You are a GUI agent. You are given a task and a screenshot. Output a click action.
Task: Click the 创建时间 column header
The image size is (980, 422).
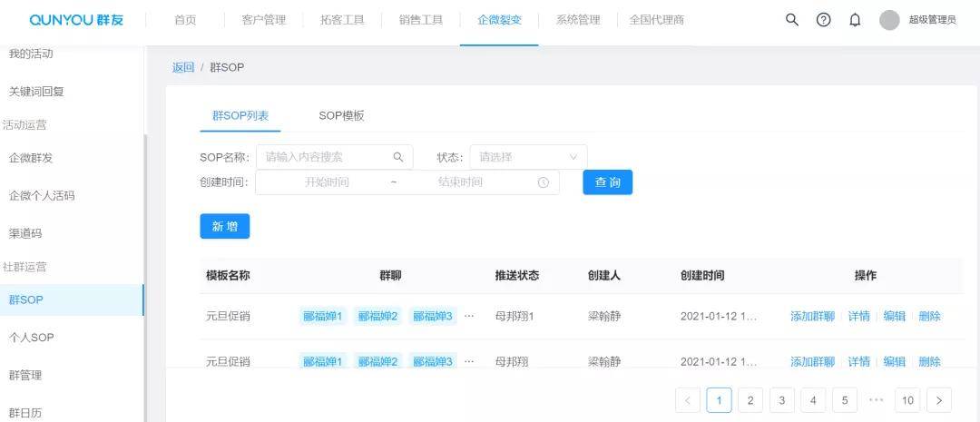702,275
